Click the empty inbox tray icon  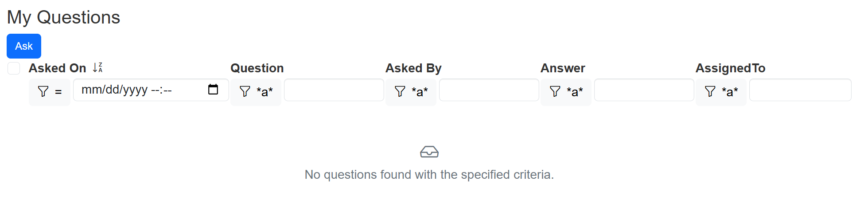[x=429, y=152]
